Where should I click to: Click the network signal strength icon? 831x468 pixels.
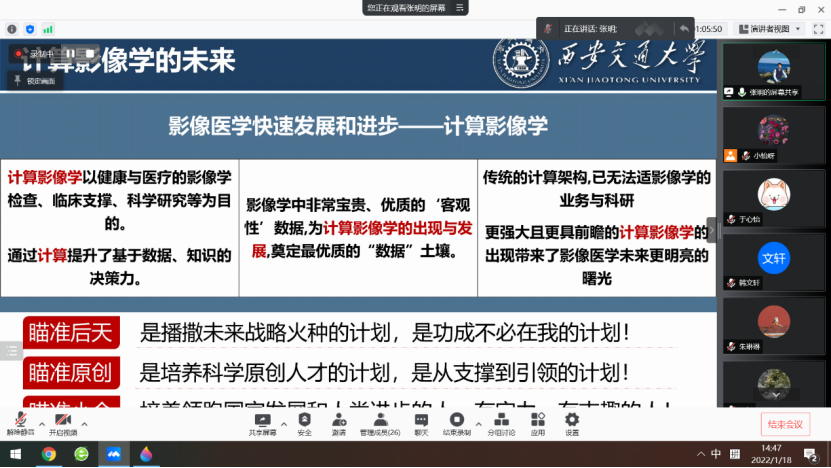click(x=48, y=29)
